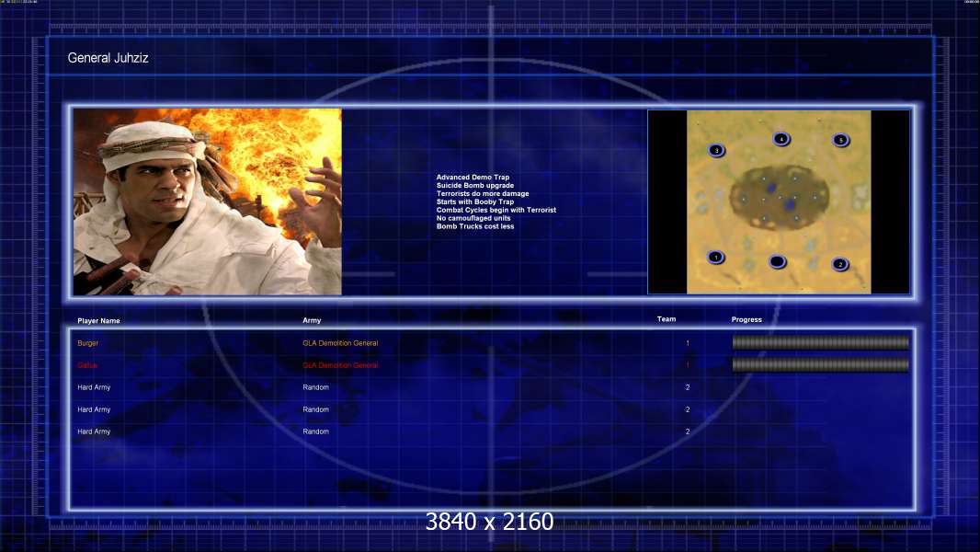
Task: Click the General Juhziz title text
Action: click(x=108, y=58)
